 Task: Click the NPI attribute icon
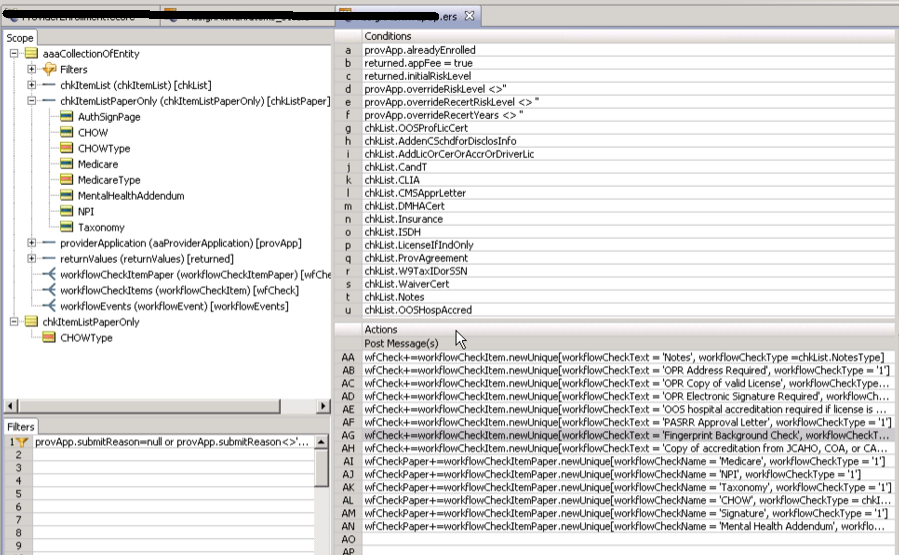tap(67, 211)
